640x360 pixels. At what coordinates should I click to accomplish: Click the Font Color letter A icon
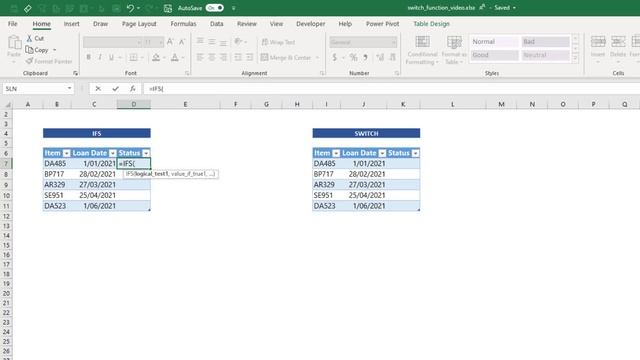pos(175,58)
